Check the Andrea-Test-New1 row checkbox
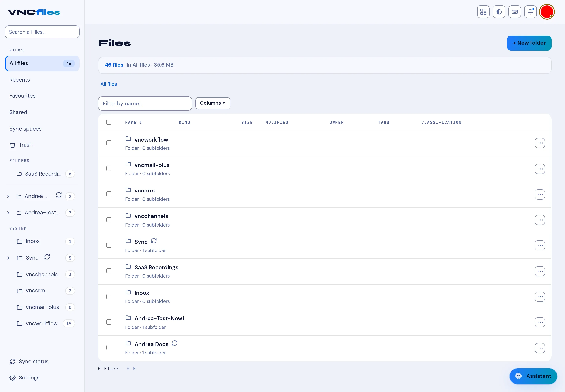 (x=109, y=322)
